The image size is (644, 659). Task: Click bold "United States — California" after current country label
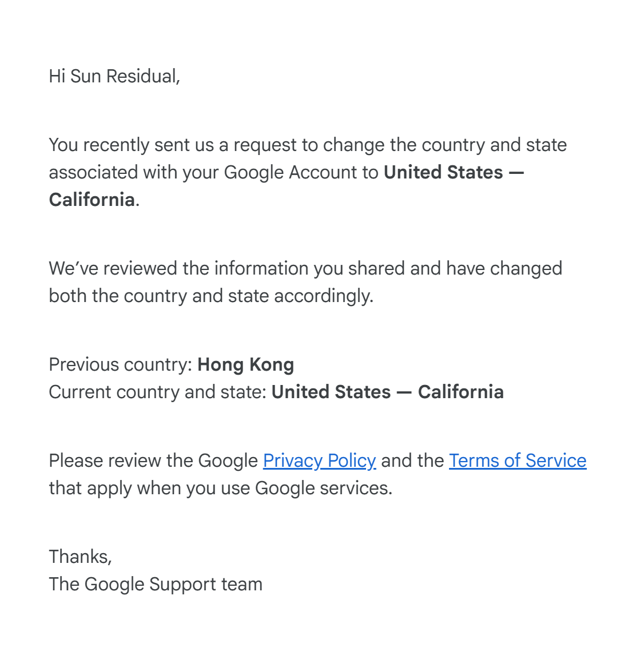[387, 392]
